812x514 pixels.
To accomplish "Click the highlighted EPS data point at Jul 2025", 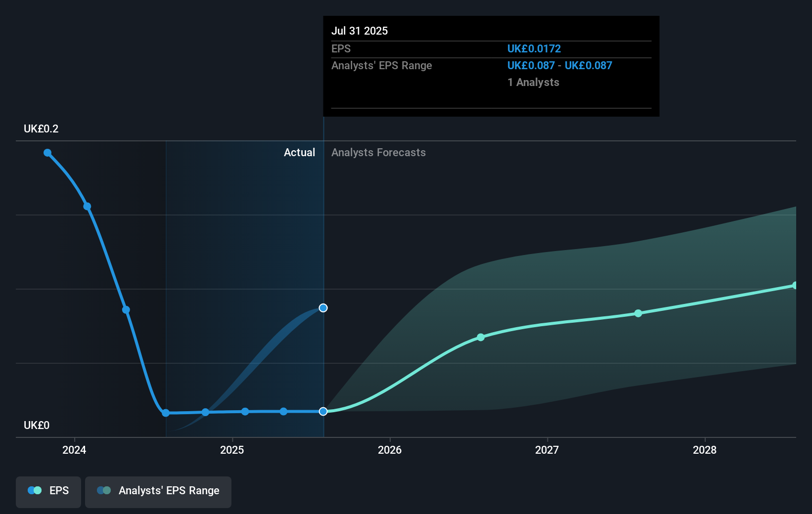I will (x=323, y=307).
